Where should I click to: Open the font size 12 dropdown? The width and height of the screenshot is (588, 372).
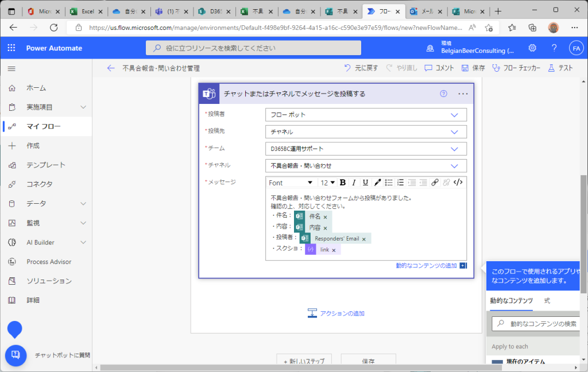point(327,183)
